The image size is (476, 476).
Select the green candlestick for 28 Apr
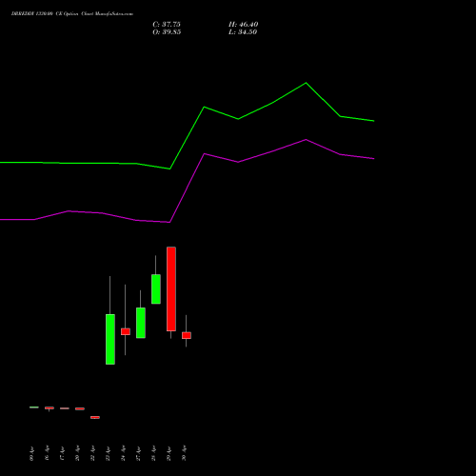(156, 289)
